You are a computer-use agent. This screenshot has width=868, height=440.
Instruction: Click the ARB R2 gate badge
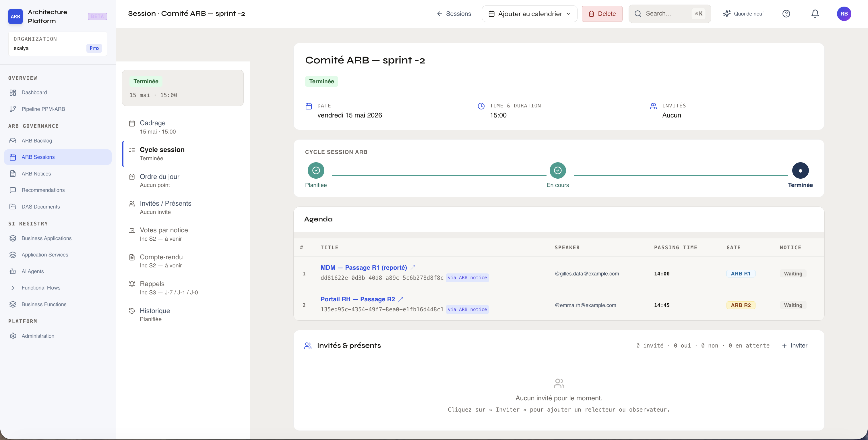pos(741,306)
